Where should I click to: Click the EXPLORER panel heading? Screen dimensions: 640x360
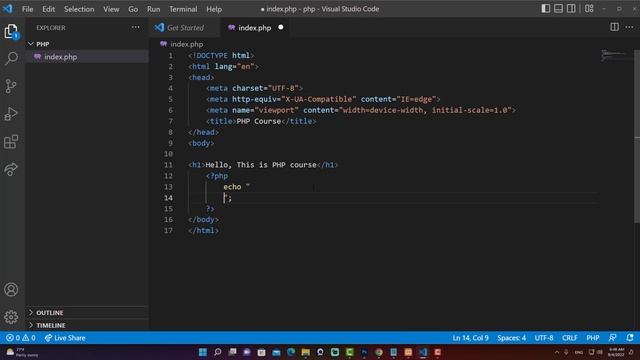click(51, 28)
